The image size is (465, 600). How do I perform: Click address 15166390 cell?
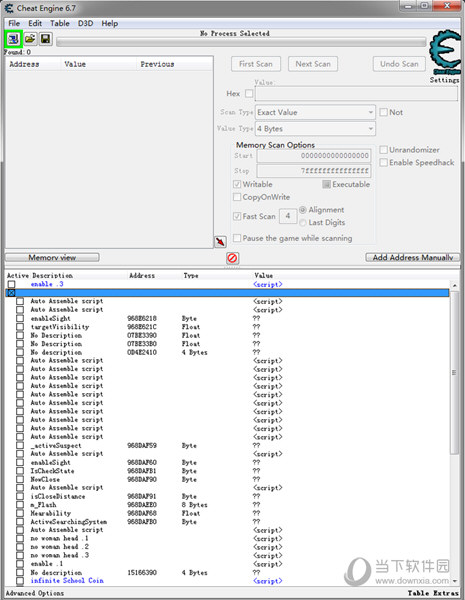[142, 572]
